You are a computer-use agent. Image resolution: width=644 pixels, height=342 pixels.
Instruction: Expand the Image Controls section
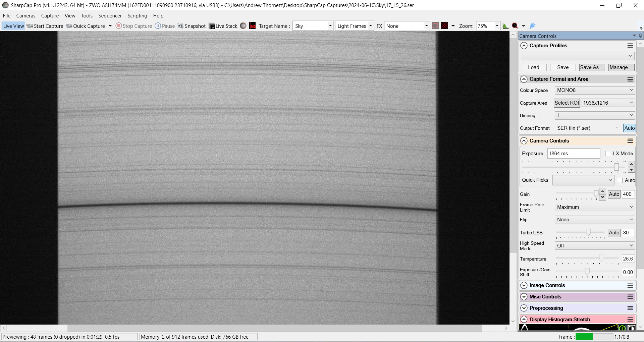click(524, 285)
